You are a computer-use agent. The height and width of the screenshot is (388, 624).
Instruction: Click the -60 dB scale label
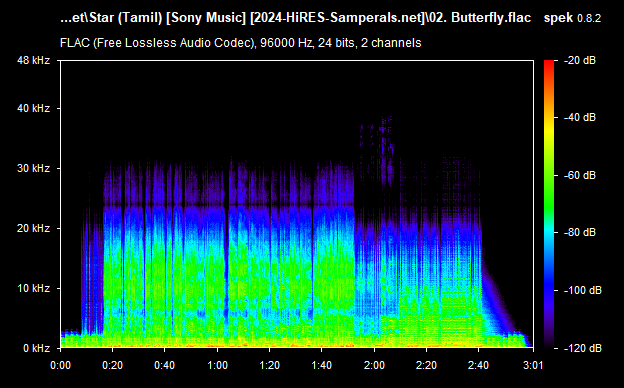580,175
